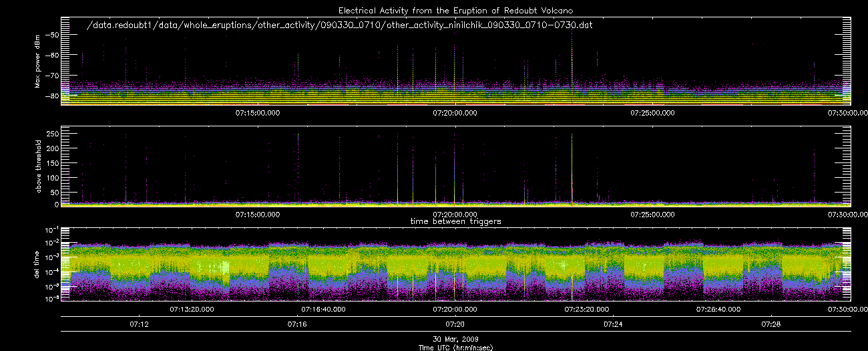Click the 150 tick on above threshold axis
The width and height of the screenshot is (868, 351).
52,162
